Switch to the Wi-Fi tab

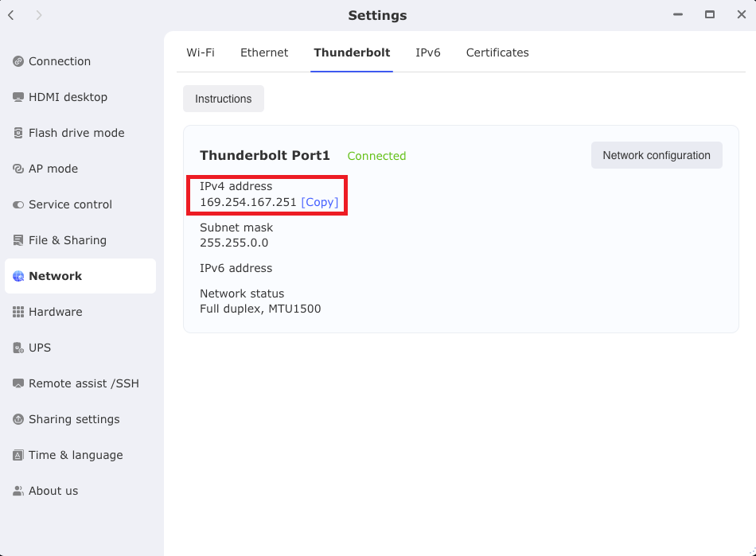click(201, 52)
